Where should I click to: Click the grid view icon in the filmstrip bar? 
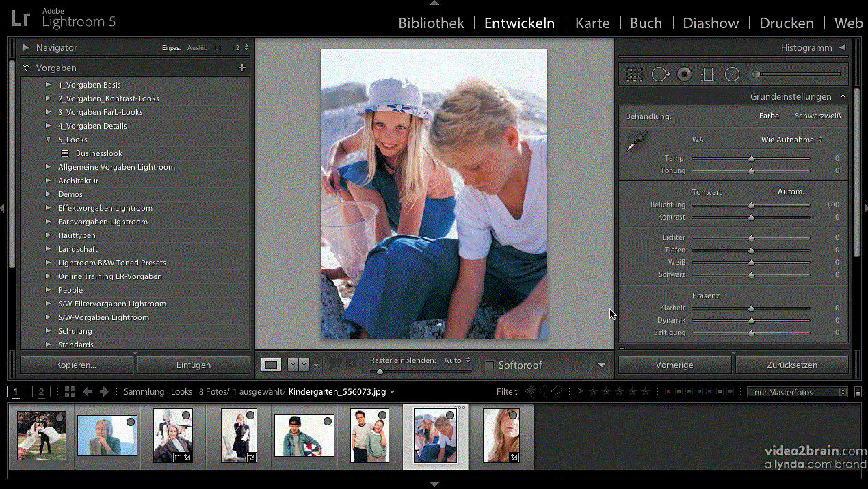pos(70,392)
